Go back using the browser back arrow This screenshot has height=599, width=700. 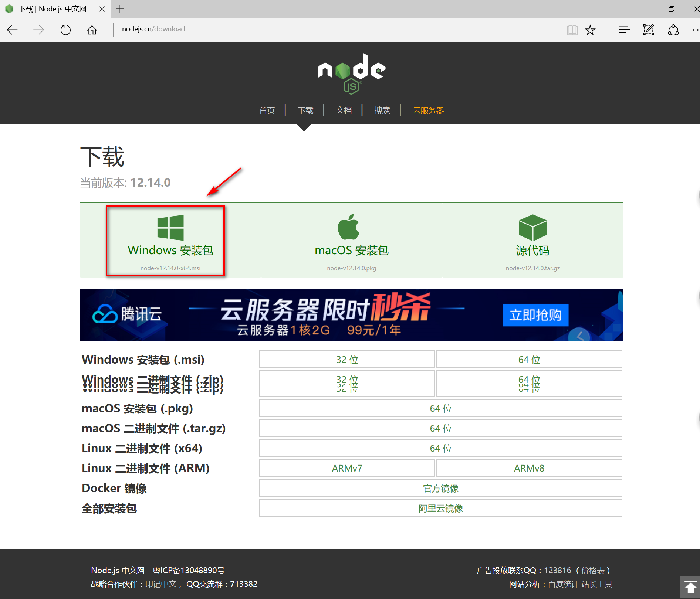pos(12,30)
